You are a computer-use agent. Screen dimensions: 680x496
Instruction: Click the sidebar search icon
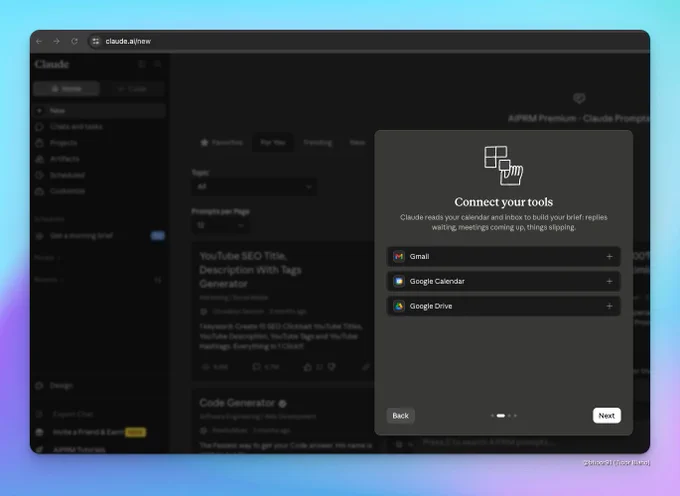158,64
